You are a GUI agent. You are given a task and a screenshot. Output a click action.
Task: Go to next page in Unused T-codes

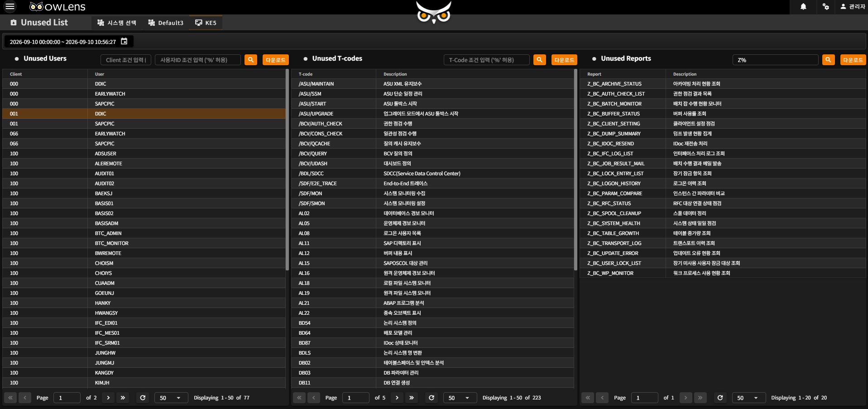click(397, 398)
